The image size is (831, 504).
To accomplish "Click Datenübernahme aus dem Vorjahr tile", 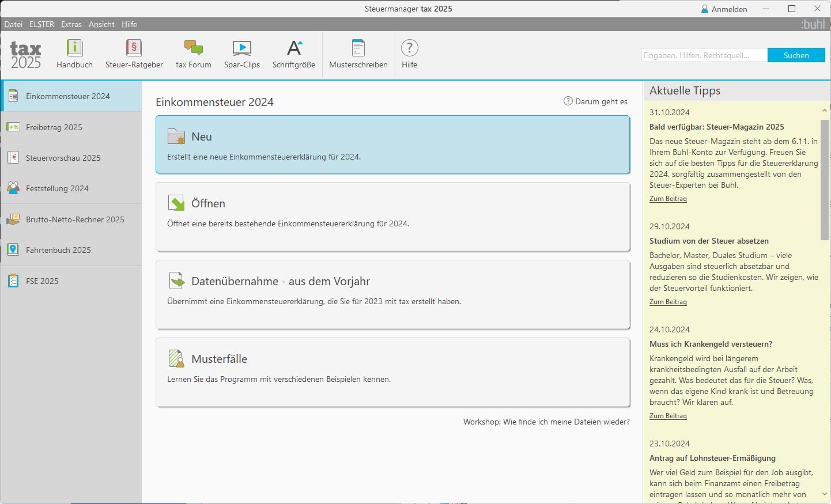I will pyautogui.click(x=392, y=295).
